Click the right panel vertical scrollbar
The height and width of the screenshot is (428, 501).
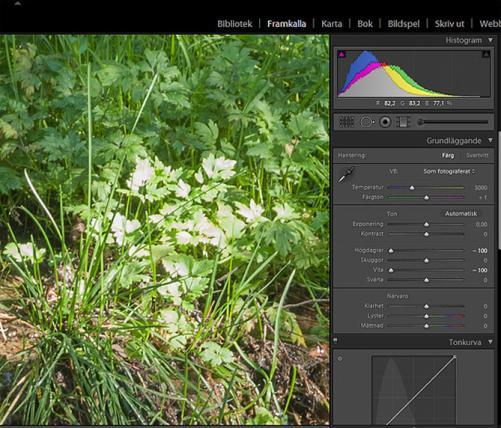[499, 190]
